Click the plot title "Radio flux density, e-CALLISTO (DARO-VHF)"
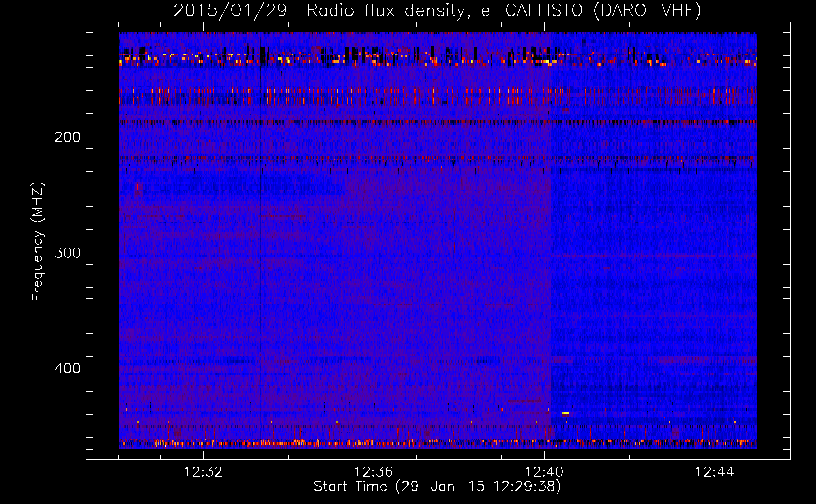This screenshot has width=816, height=504. (503, 11)
